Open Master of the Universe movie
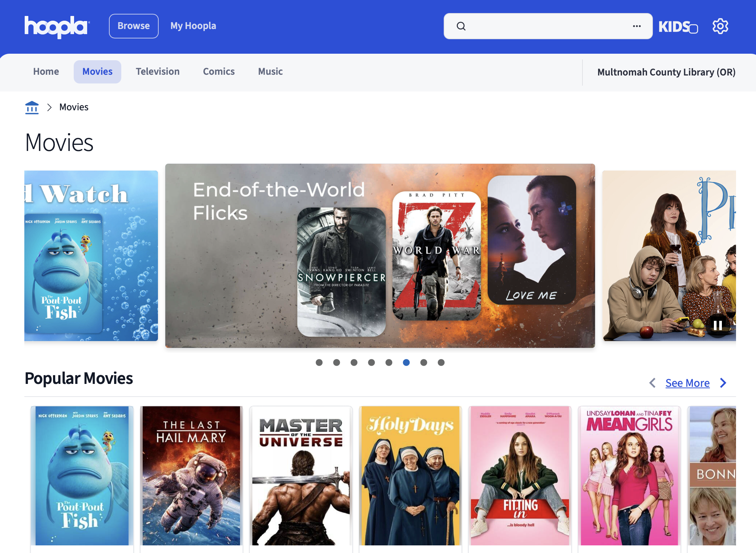This screenshot has width=756, height=553. [301, 476]
